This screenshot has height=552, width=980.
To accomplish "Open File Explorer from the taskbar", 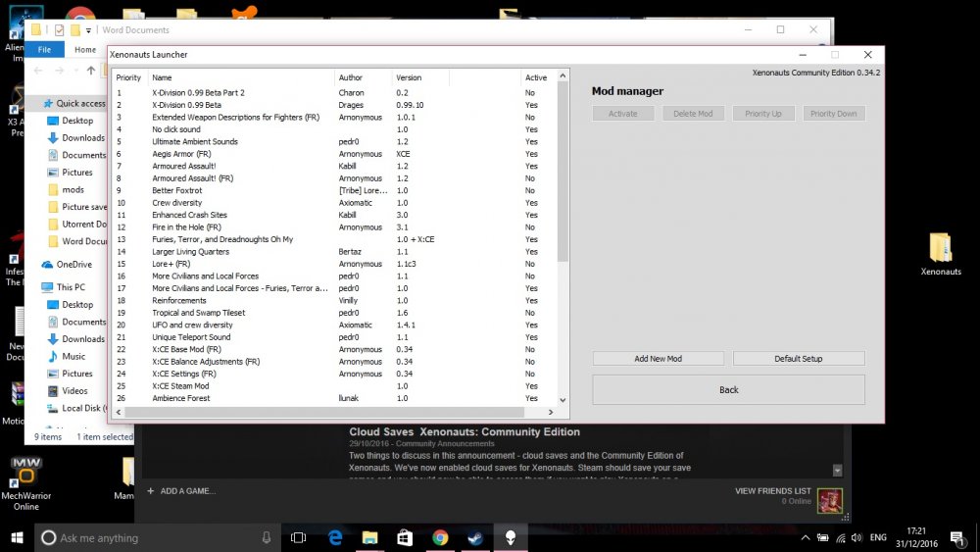I will click(370, 537).
